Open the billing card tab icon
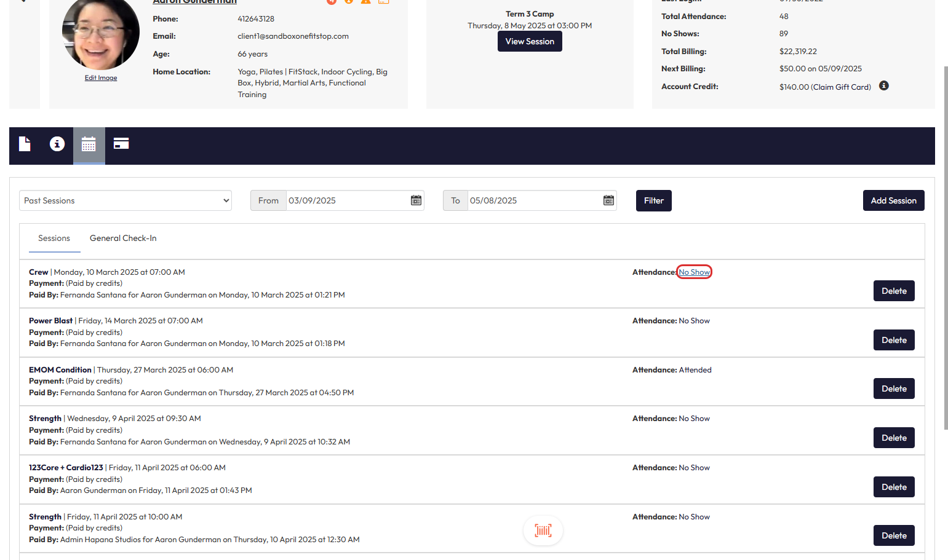Viewport: 948px width, 560px height. pyautogui.click(x=121, y=144)
